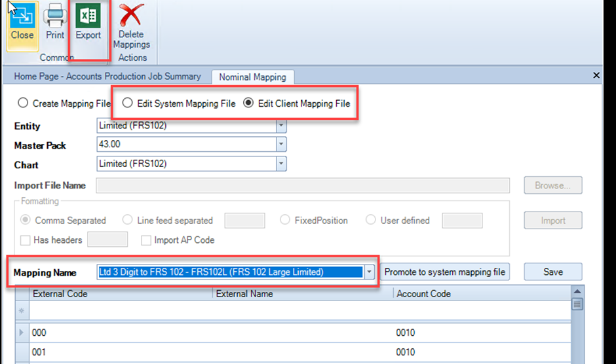Click the new row asterisk marker
The image size is (616, 364).
coord(22,310)
